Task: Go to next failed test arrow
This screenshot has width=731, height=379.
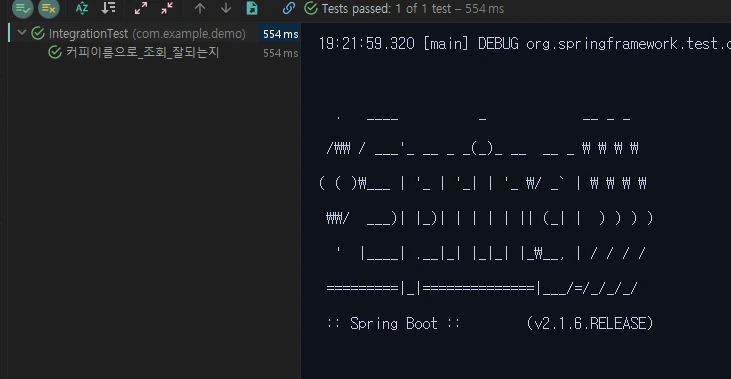Action: pos(226,8)
